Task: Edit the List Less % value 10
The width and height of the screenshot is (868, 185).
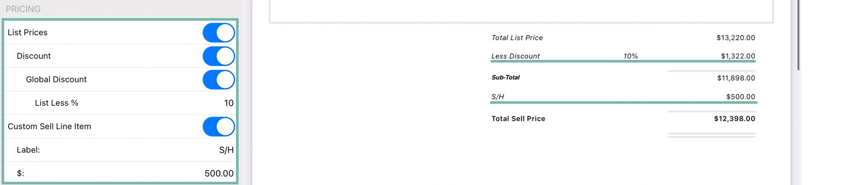Action: click(229, 103)
